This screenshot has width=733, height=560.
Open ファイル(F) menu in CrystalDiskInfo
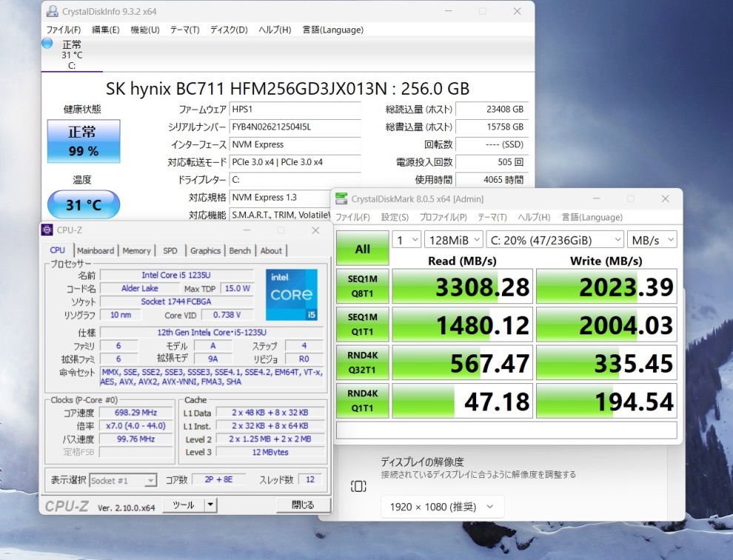click(63, 30)
